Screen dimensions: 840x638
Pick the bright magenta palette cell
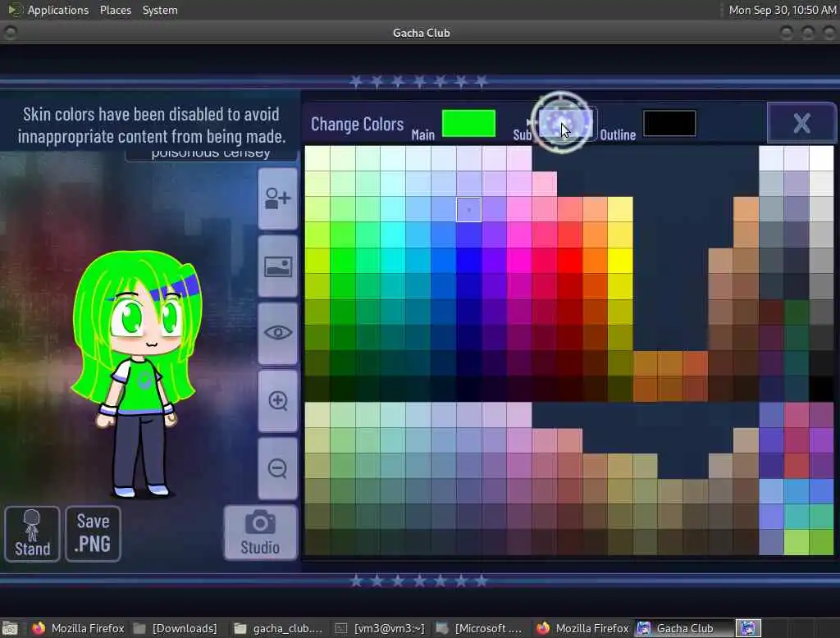coord(519,260)
